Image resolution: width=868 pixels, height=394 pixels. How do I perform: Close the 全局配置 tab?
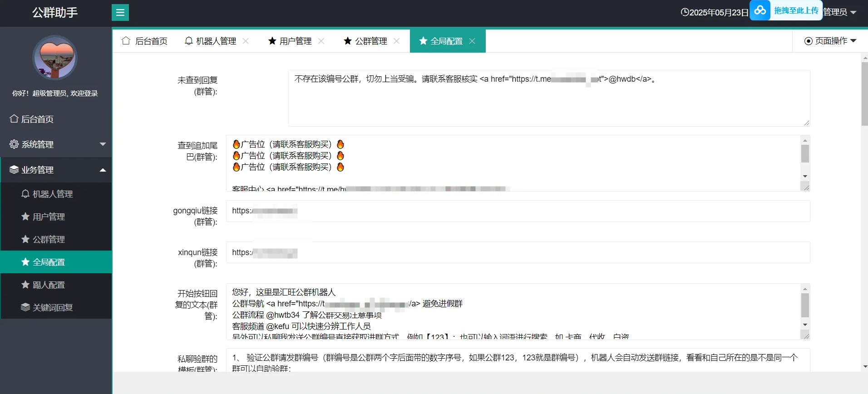[472, 41]
